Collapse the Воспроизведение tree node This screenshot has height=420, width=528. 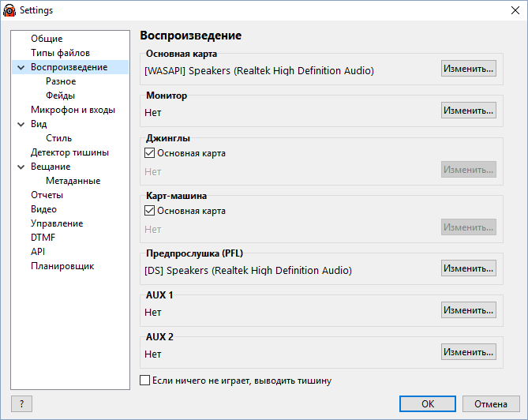(21, 67)
